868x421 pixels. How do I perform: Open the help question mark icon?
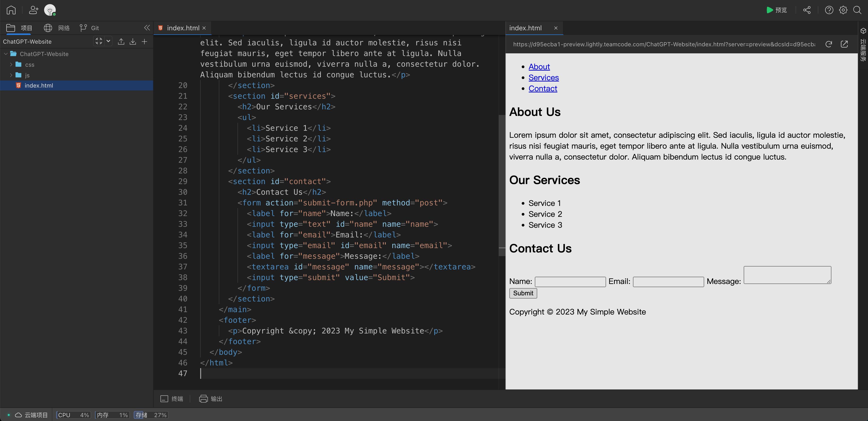pyautogui.click(x=829, y=10)
